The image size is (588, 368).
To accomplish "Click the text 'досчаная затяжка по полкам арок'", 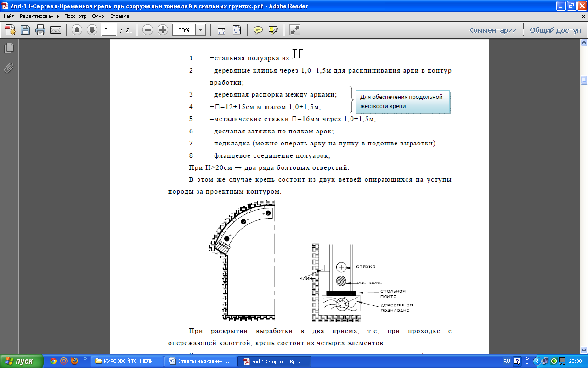I will pos(274,131).
